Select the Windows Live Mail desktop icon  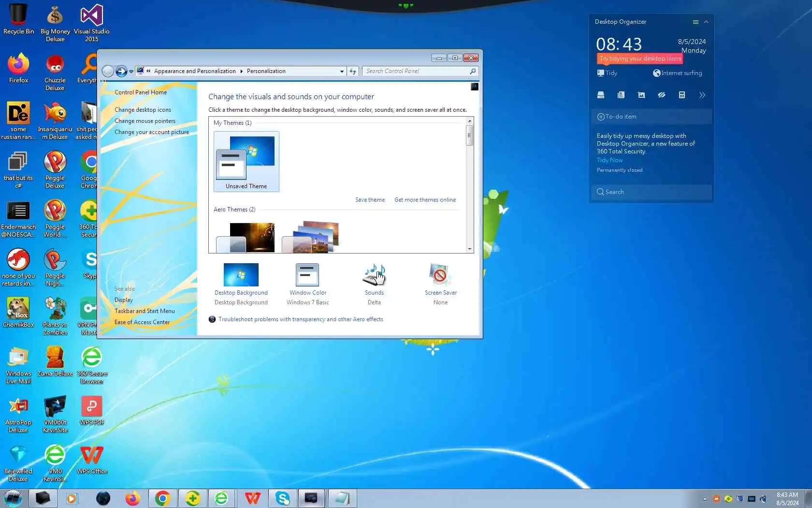[x=18, y=365]
